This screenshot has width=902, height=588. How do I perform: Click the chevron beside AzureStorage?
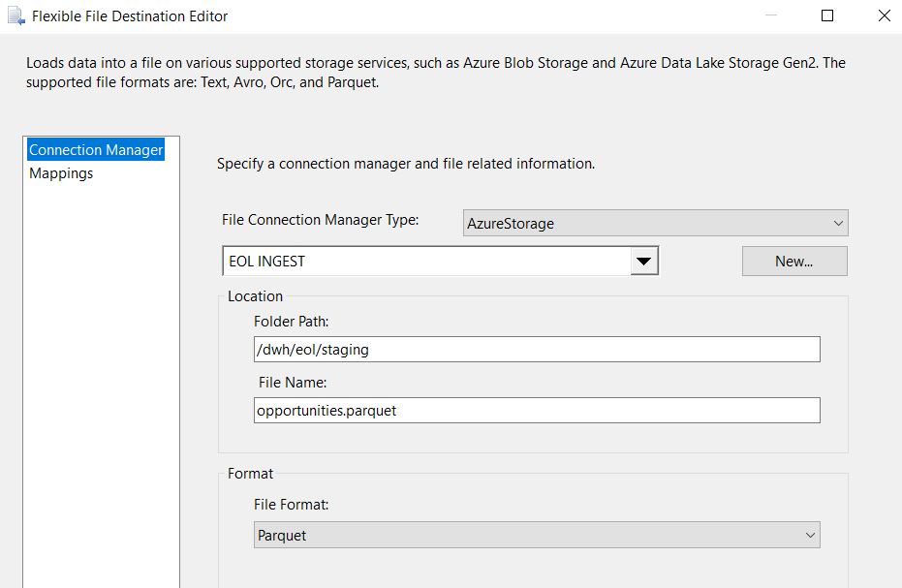838,223
